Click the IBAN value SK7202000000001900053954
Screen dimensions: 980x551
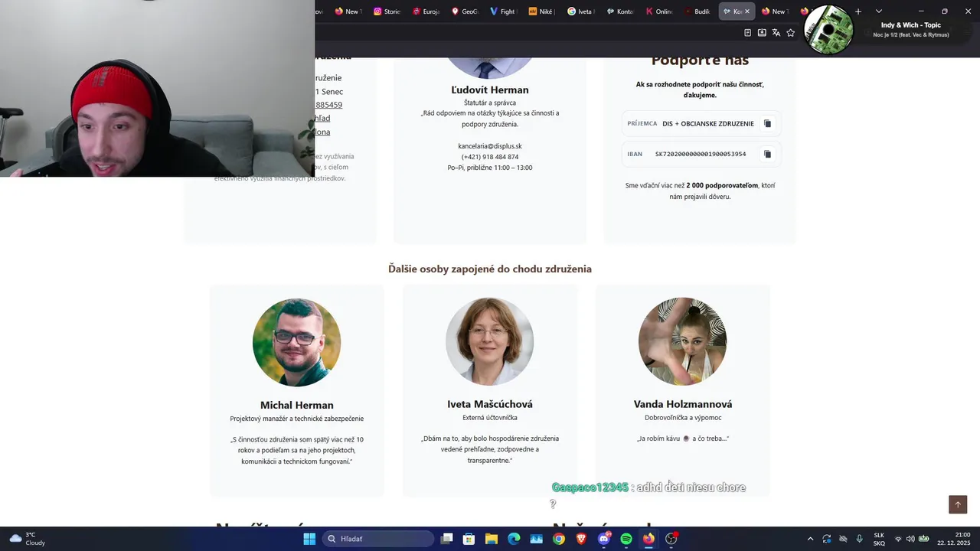(x=701, y=154)
